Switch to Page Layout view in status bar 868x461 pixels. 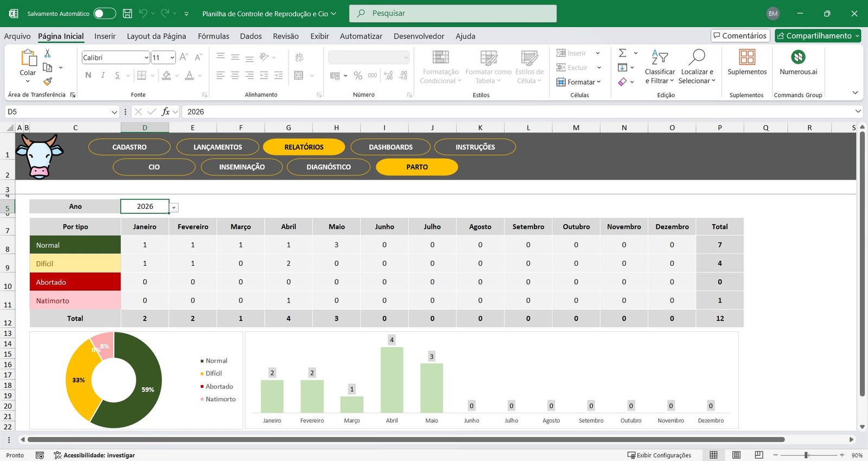tap(736, 455)
